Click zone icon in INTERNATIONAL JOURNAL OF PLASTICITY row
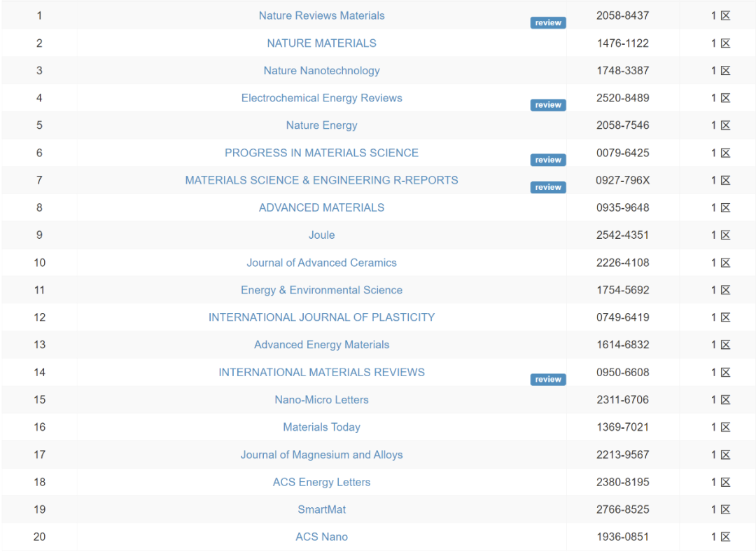 (x=726, y=317)
